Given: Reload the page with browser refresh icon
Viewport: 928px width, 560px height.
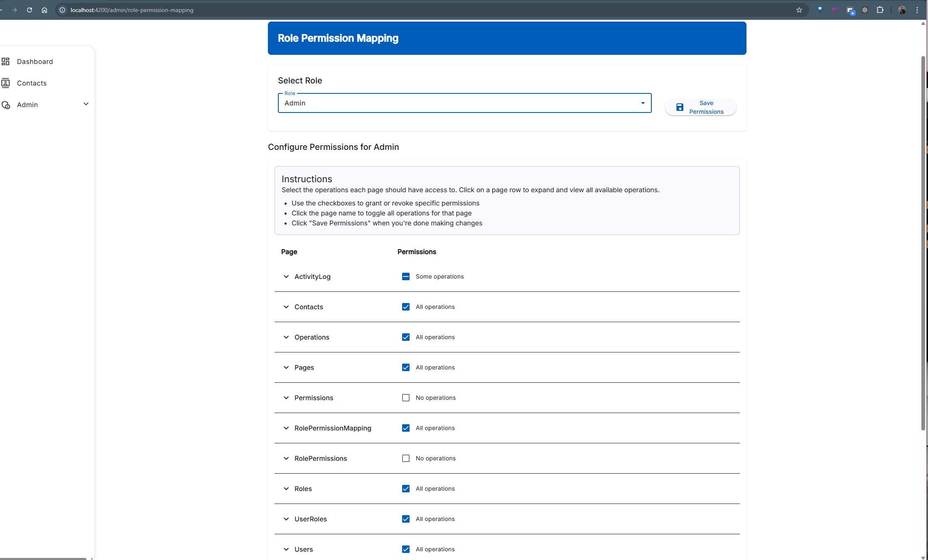Looking at the screenshot, I should (29, 10).
